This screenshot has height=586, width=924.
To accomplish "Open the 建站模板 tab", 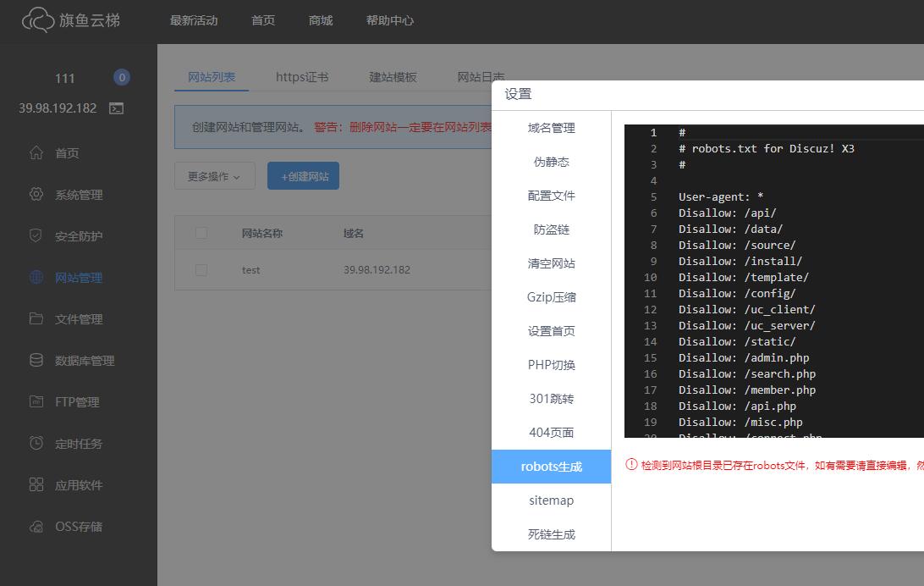I will click(393, 77).
